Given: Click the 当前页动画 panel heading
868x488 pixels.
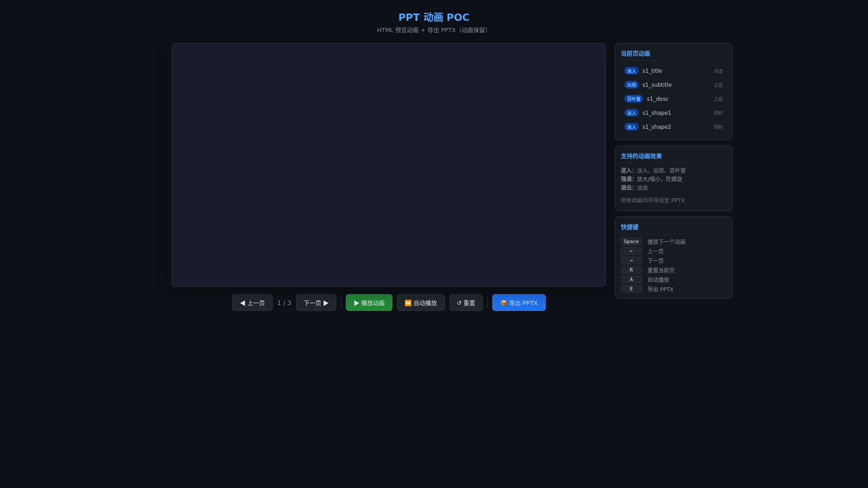Looking at the screenshot, I should coord(635,54).
